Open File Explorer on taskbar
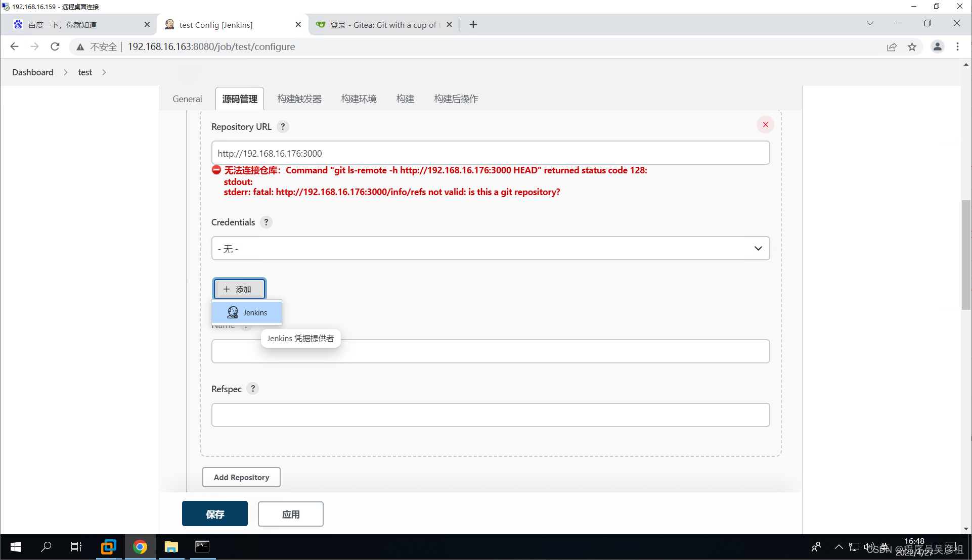 [171, 547]
